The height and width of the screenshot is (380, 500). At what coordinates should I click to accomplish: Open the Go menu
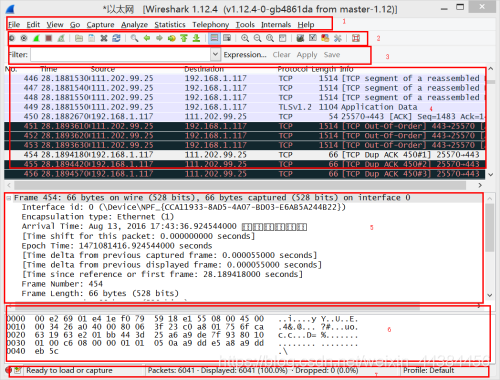[75, 25]
